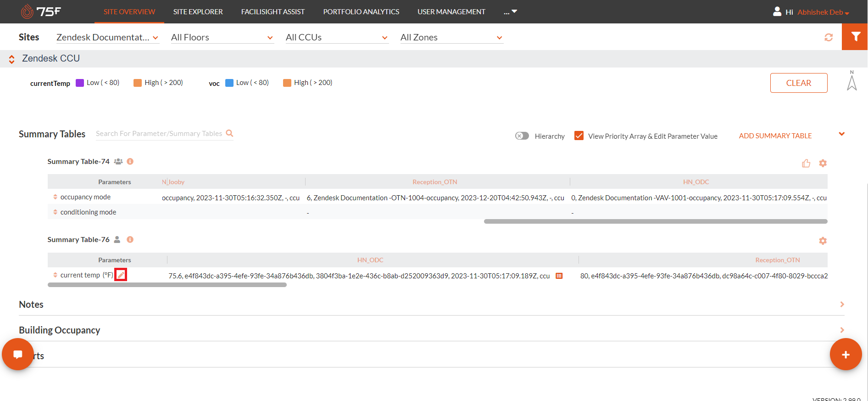868x401 pixels.
Task: Open the All Floors dropdown
Action: coord(222,38)
